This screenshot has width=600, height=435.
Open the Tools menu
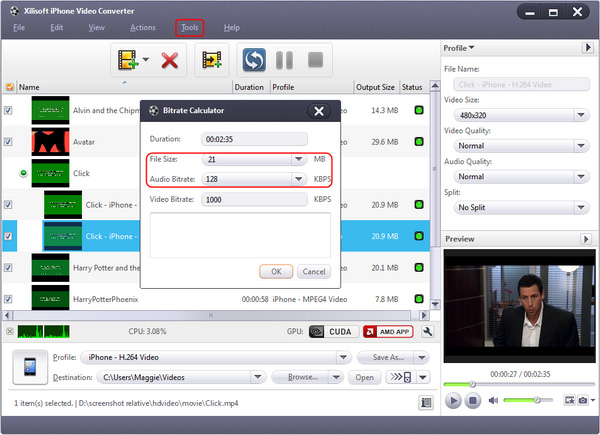189,28
